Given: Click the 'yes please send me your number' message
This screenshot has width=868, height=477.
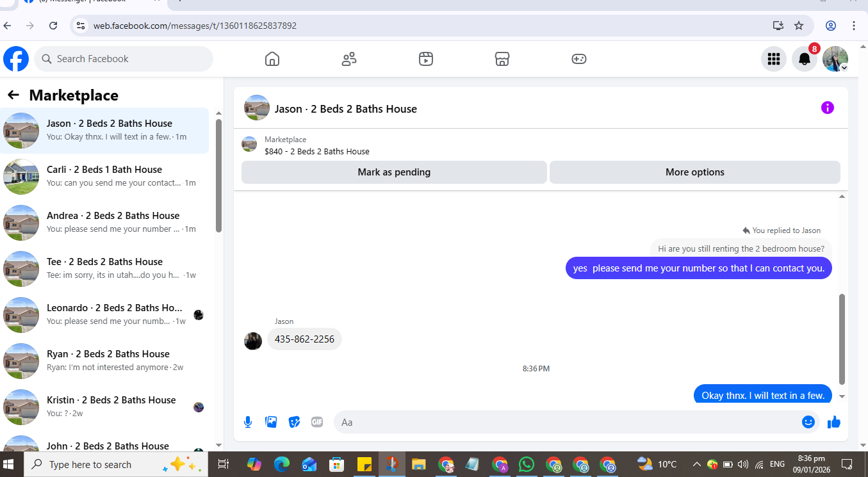Looking at the screenshot, I should coord(699,268).
